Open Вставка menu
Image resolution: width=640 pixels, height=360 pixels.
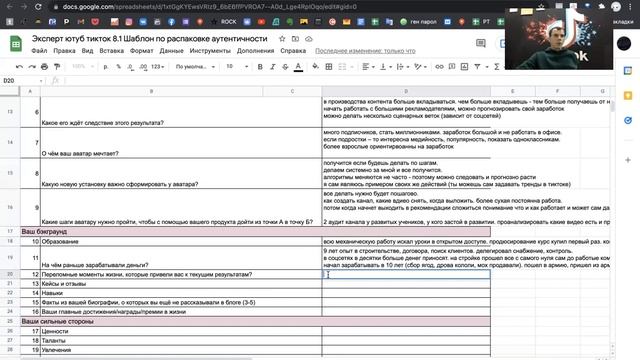coord(111,51)
